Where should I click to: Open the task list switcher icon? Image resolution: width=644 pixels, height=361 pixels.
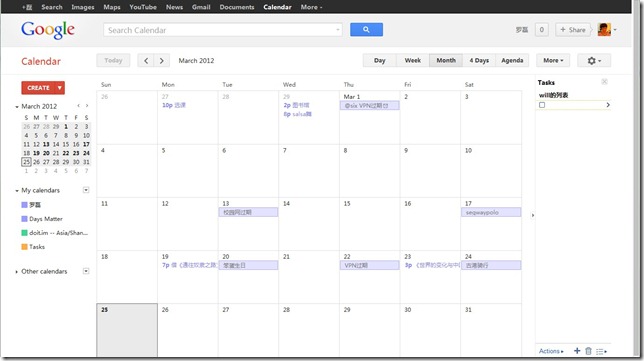tap(601, 352)
